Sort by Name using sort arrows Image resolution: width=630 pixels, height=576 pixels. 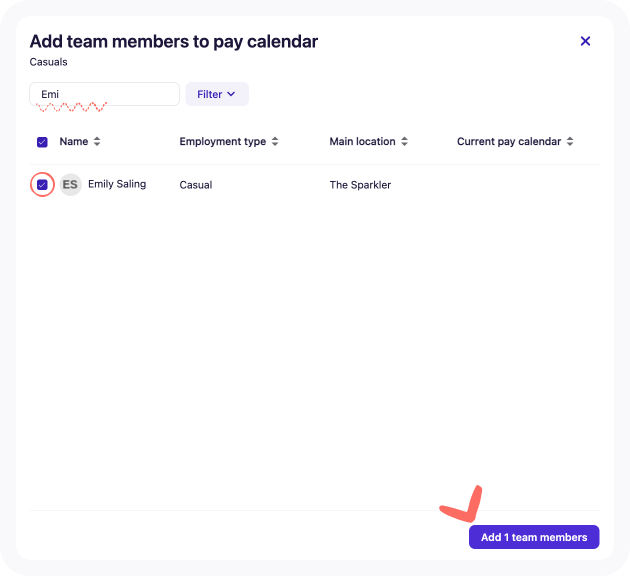(x=97, y=141)
